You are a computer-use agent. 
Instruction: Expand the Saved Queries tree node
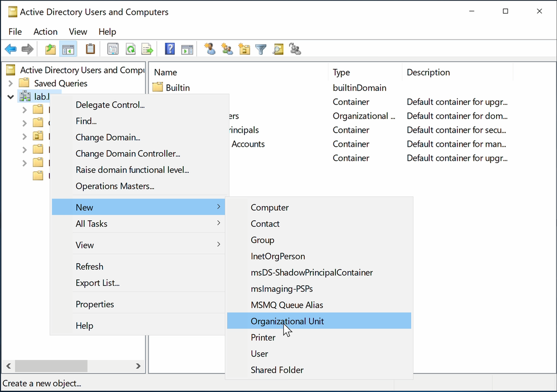pos(11,83)
